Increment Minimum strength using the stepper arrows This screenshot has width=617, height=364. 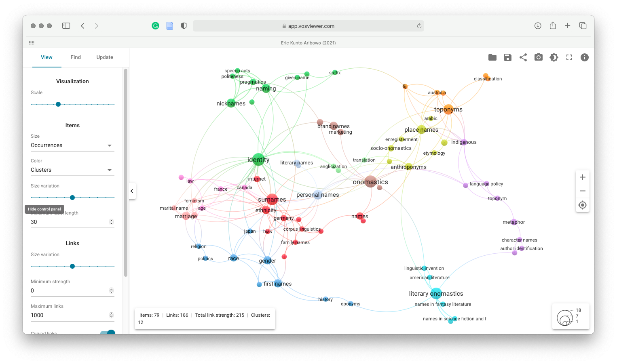111,290
